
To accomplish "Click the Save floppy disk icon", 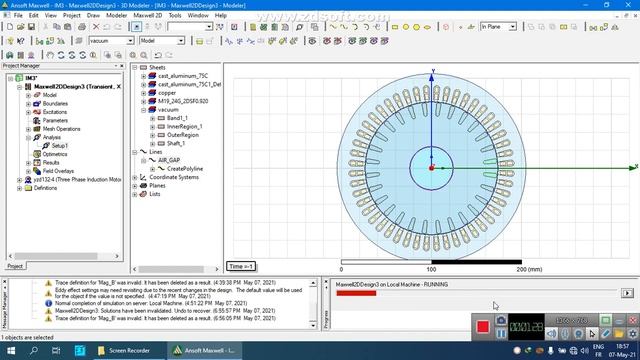I will (x=31, y=27).
